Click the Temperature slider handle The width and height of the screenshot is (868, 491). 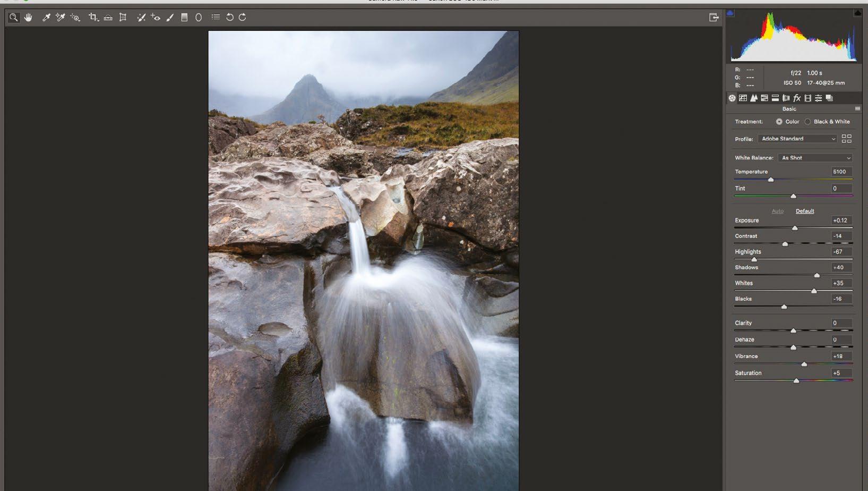tap(771, 180)
